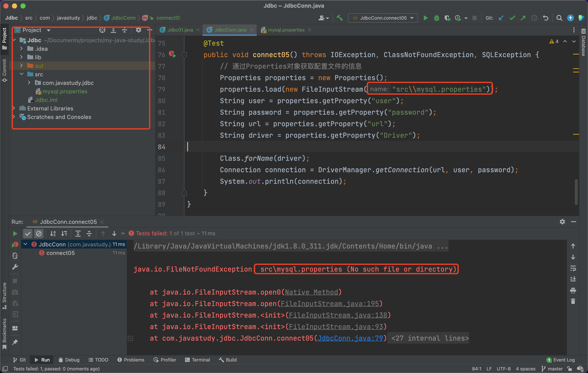Show Git history clock icon

tap(534, 18)
